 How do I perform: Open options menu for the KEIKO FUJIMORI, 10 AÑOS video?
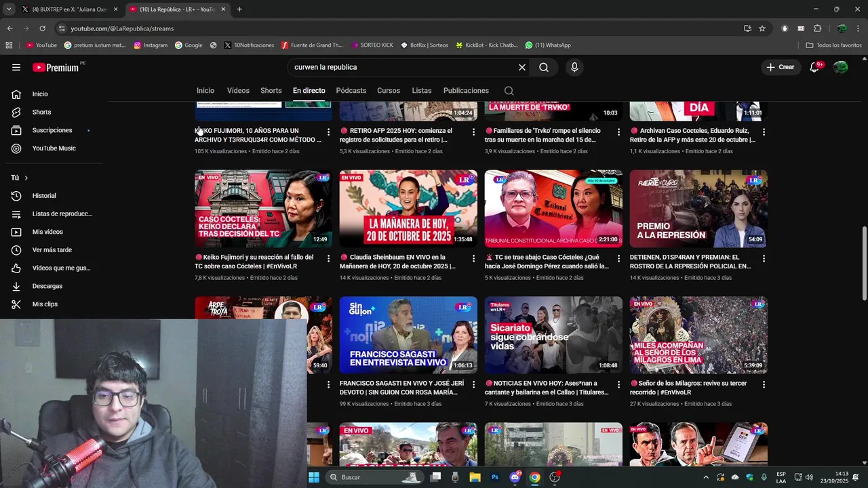coord(328,131)
